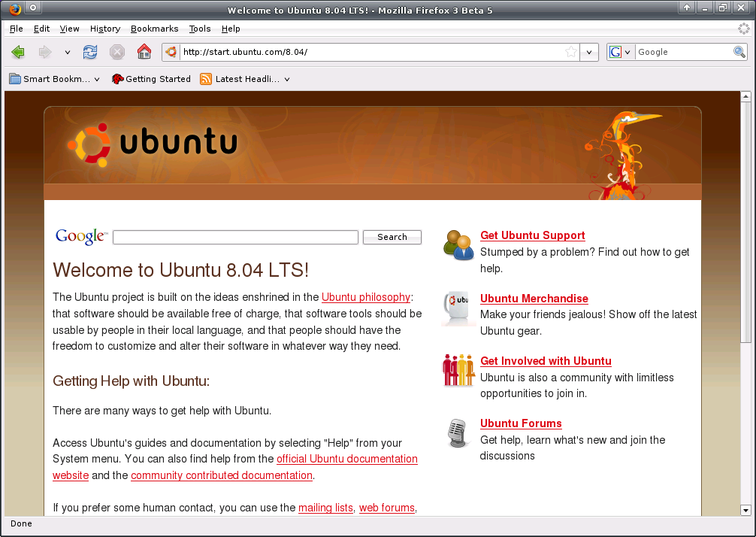This screenshot has width=756, height=537.
Task: Click the vertical scrollbar thumb
Action: (x=745, y=222)
